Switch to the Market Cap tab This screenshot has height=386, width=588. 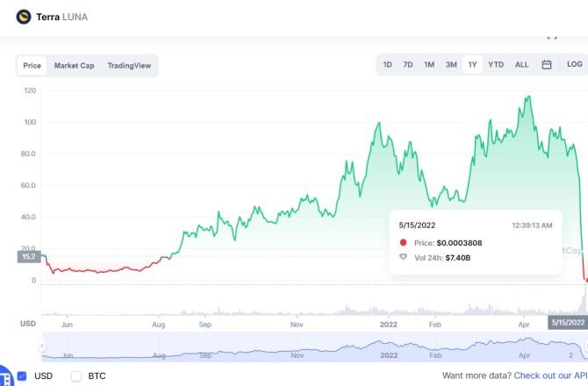[74, 66]
